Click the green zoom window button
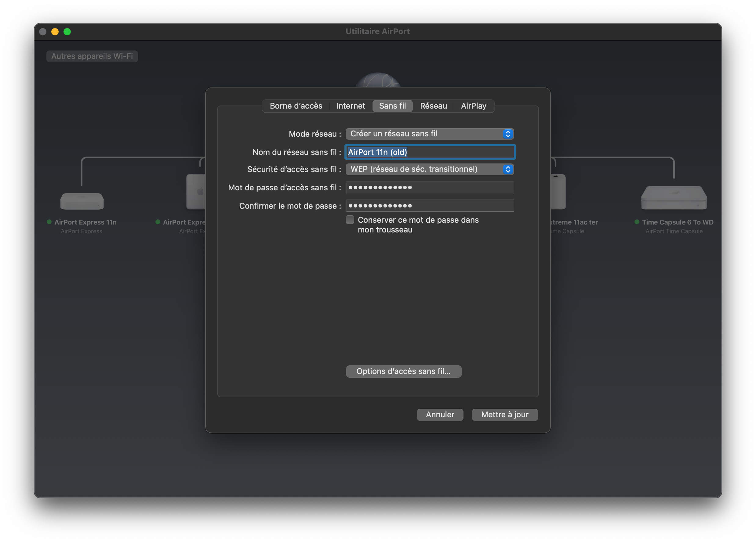Image resolution: width=756 pixels, height=543 pixels. pyautogui.click(x=67, y=32)
